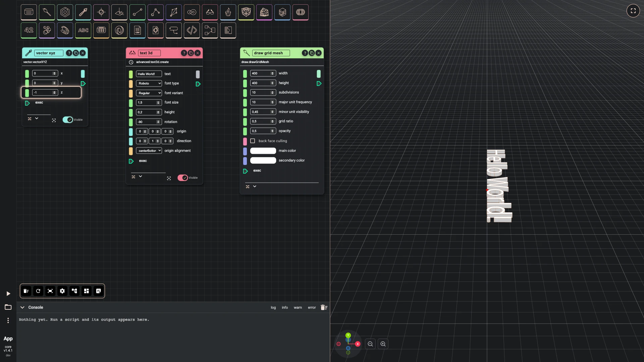The image size is (644, 362).
Task: Click the clear canvas trash icon in bottom toolbar
Action: click(26, 291)
